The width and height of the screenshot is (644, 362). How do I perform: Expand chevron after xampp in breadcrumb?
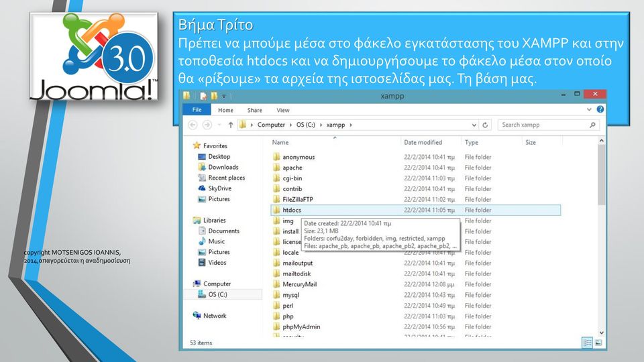[x=351, y=125]
